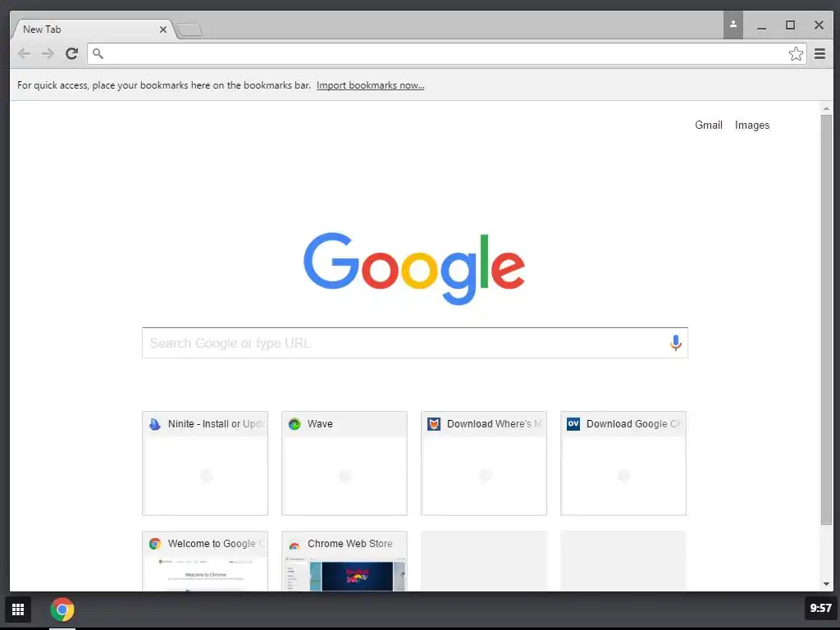Screen dimensions: 840x630
Task: Click the Chrome Web Store favicon
Action: pyautogui.click(x=294, y=545)
